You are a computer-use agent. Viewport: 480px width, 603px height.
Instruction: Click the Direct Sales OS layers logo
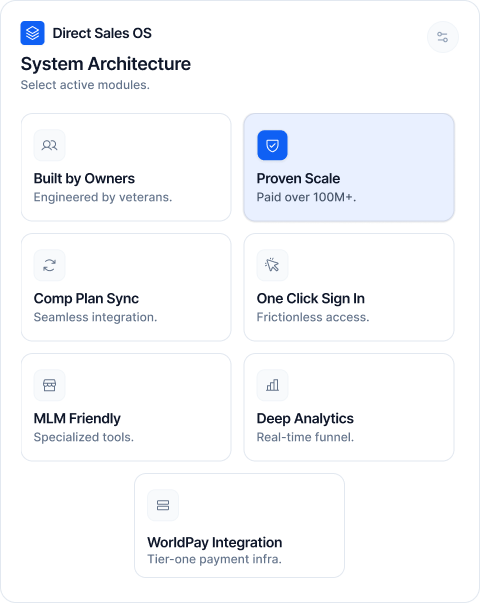(32, 33)
